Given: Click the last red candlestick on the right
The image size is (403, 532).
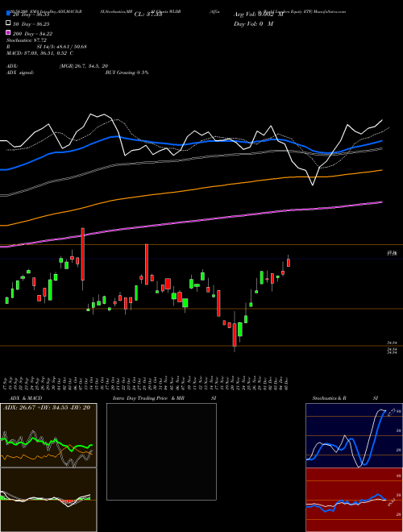Looking at the screenshot, I should pos(289,263).
